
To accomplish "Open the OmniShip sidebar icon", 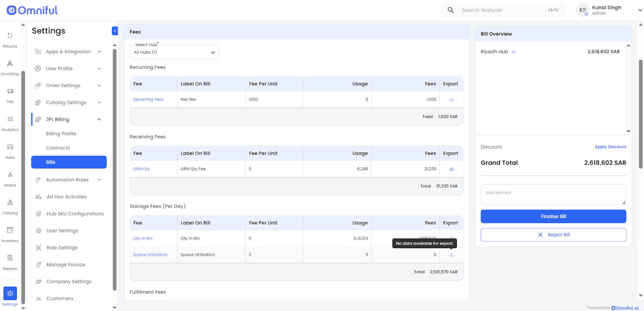I will point(10,67).
